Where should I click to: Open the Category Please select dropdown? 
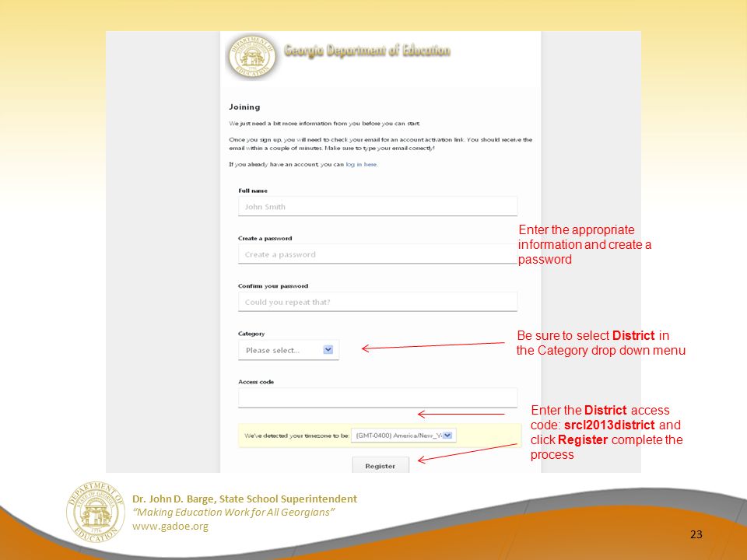click(x=289, y=350)
